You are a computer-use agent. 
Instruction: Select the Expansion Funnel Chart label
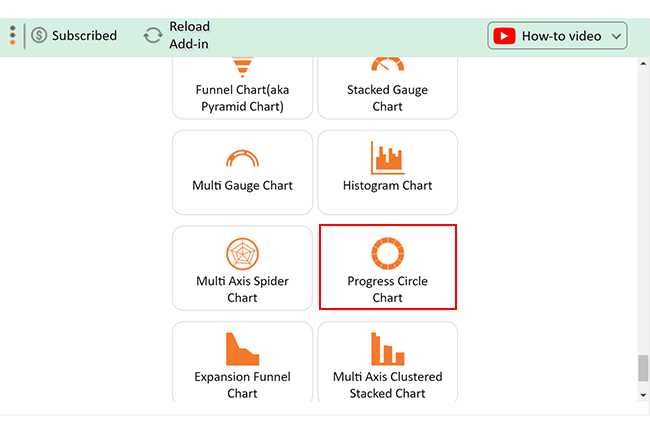pyautogui.click(x=243, y=385)
